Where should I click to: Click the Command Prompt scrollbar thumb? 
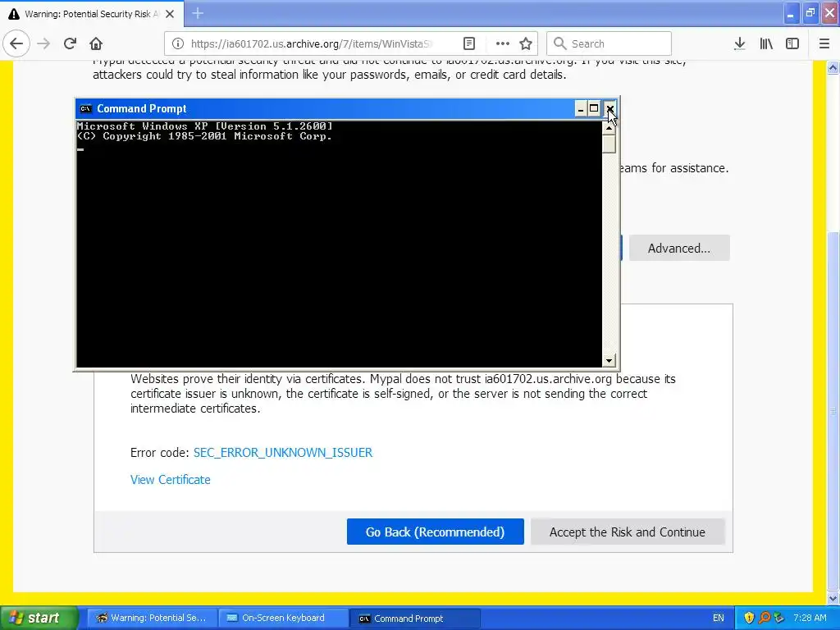click(x=609, y=144)
